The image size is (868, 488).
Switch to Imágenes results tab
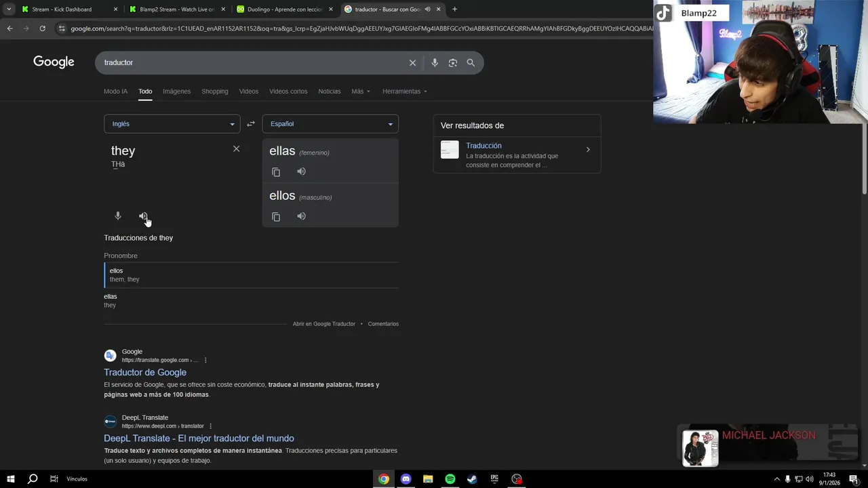coord(177,91)
